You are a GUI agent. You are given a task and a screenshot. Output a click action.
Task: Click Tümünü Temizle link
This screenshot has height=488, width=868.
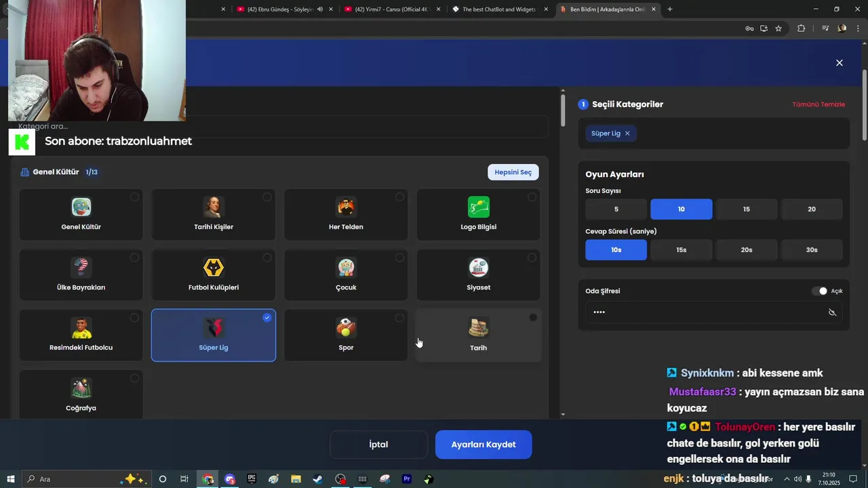[818, 104]
